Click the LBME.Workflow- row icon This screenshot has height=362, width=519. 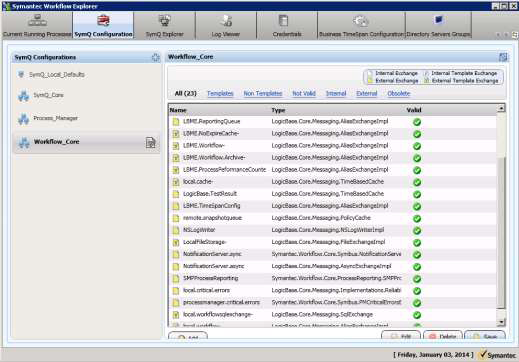pos(176,146)
